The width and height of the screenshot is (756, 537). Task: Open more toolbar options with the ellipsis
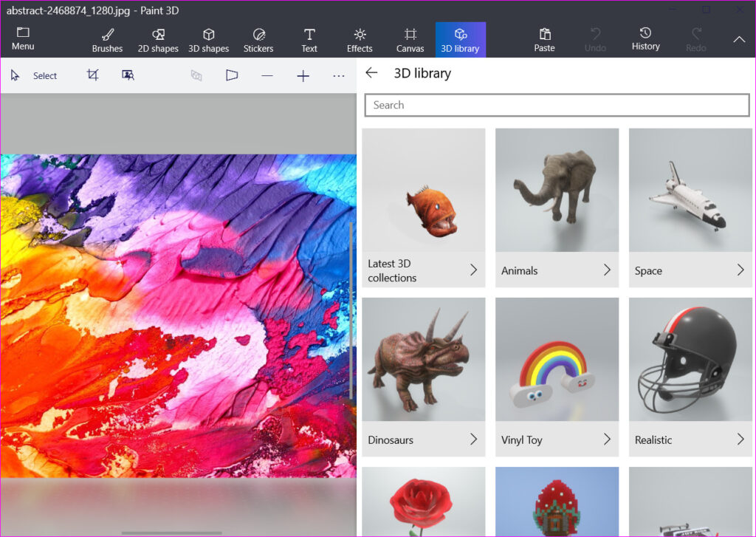click(338, 75)
